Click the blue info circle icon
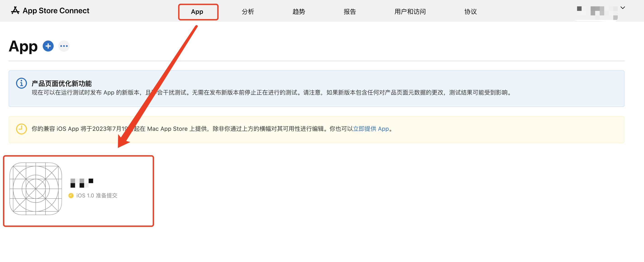Viewport: 644px width, 262px height. click(x=21, y=83)
